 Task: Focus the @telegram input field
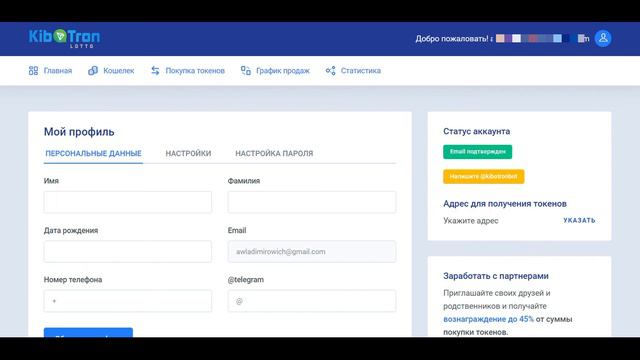click(312, 301)
